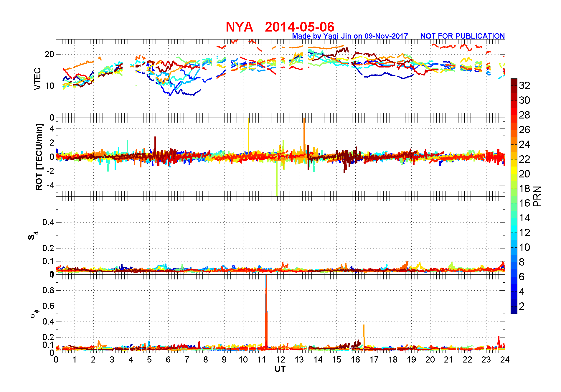Click the VTEC y-axis label
The width and height of the screenshot is (561, 392).
click(x=37, y=79)
